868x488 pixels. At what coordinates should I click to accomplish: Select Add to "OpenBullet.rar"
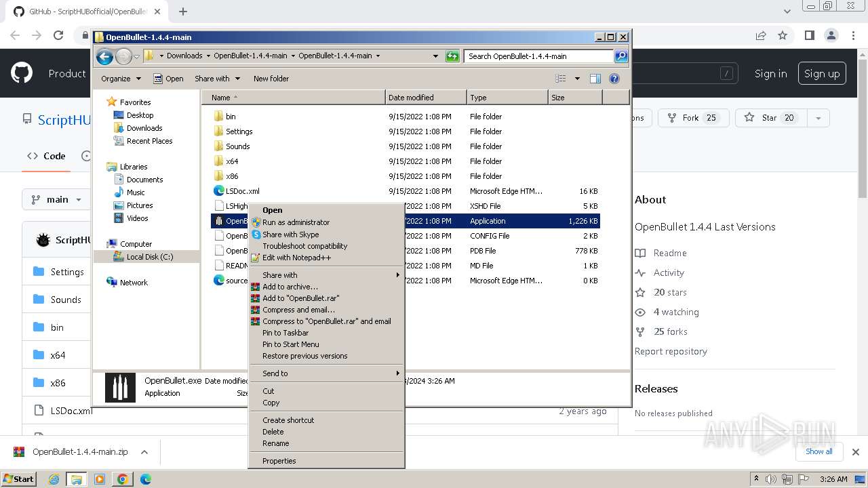tap(327, 298)
